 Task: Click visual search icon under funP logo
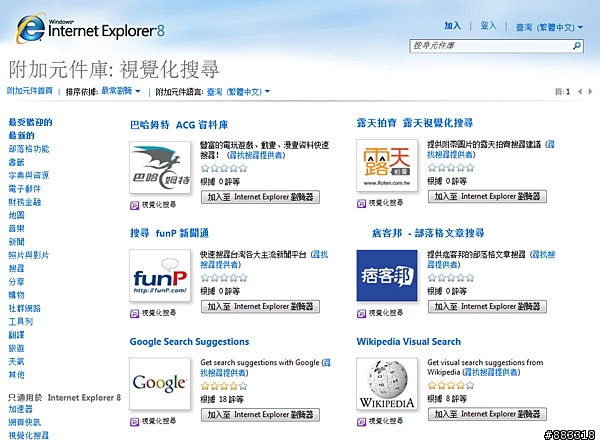pos(134,314)
